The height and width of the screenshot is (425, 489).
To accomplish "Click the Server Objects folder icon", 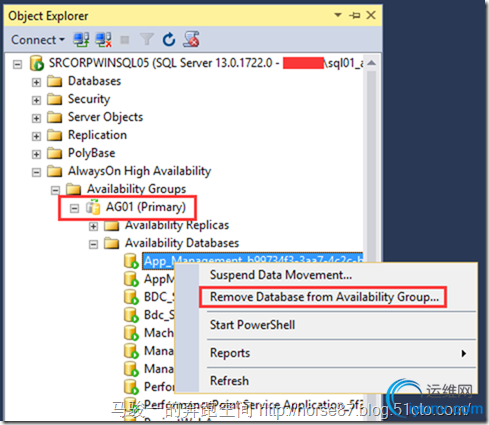I will point(55,117).
